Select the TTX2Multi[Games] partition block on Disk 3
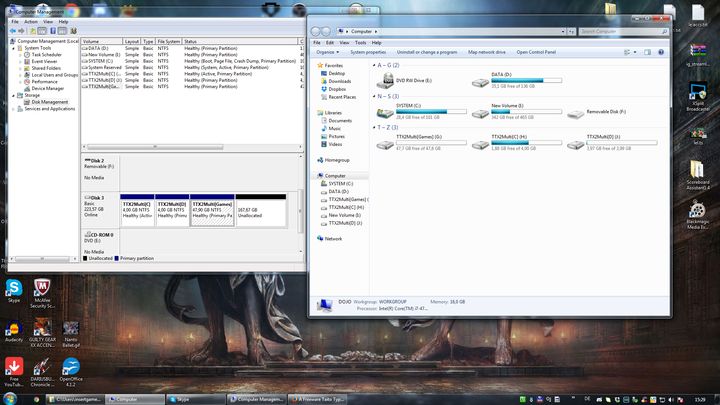This screenshot has width=720, height=405. [212, 210]
